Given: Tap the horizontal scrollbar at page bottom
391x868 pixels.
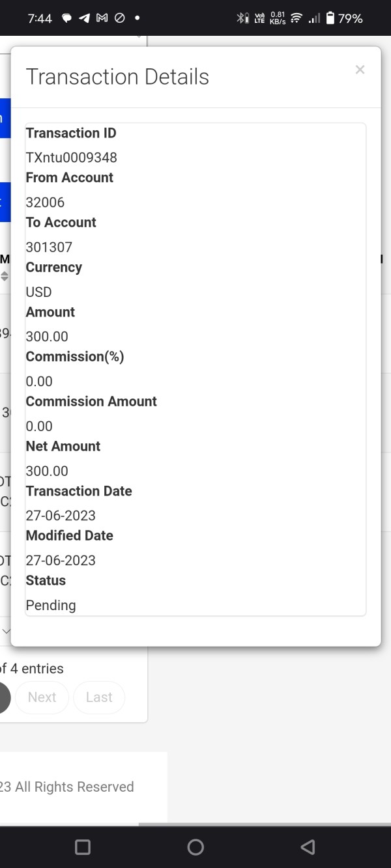Looking at the screenshot, I should point(264,824).
